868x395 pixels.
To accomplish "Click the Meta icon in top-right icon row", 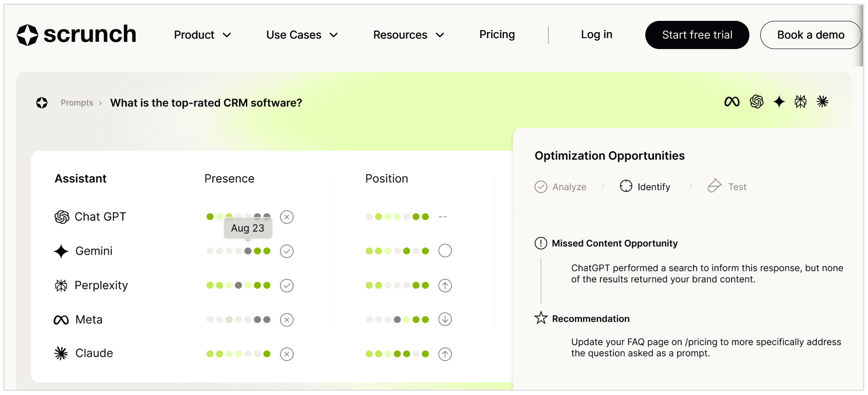I will [732, 102].
